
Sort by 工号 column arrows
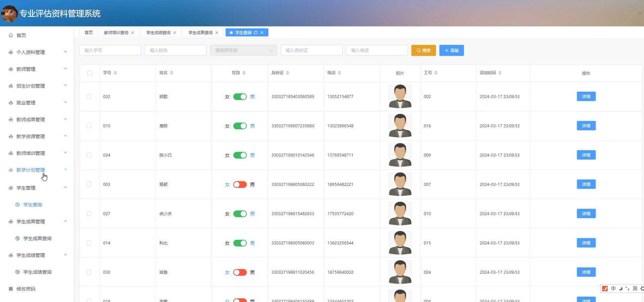[436, 73]
